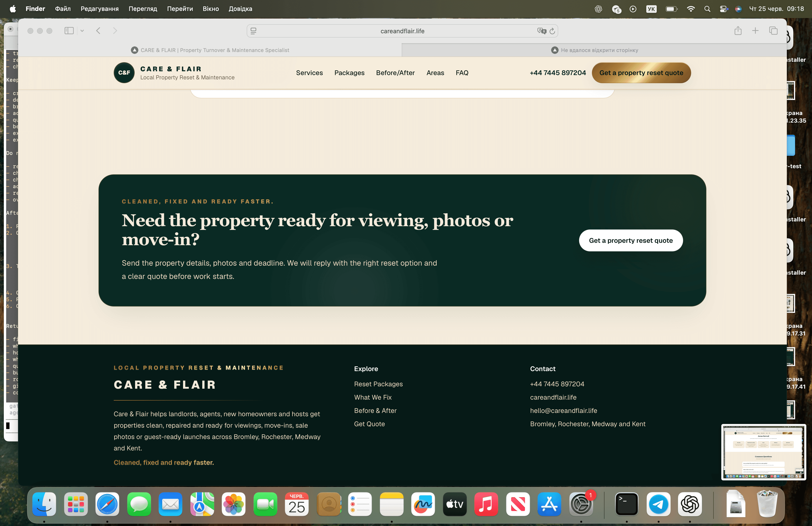Open Safari from the Dock
The image size is (812, 526).
pyautogui.click(x=107, y=504)
